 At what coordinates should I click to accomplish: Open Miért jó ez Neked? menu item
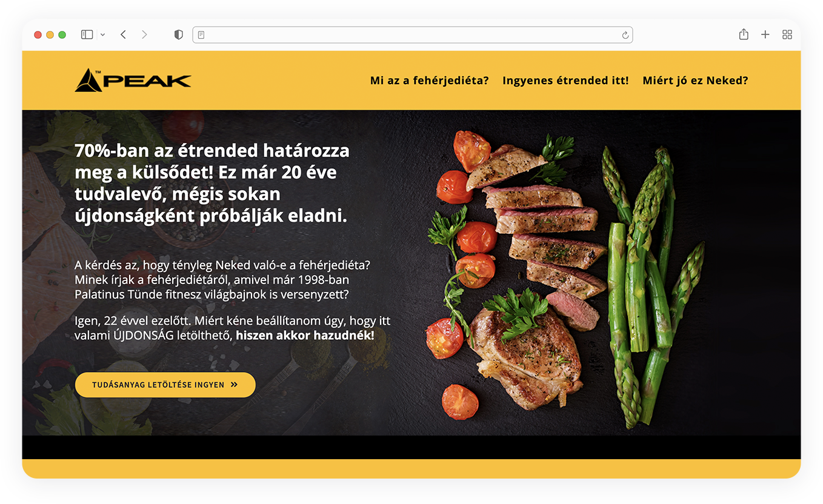pyautogui.click(x=695, y=81)
